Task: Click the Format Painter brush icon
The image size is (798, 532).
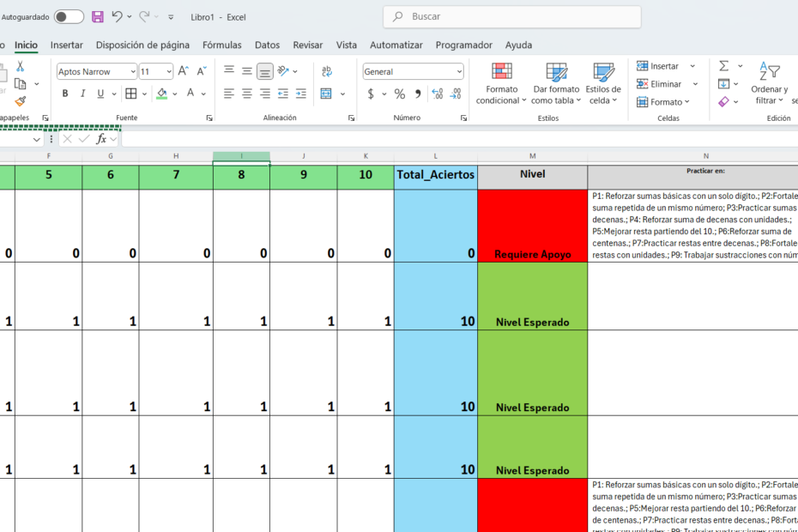Action: click(x=21, y=101)
